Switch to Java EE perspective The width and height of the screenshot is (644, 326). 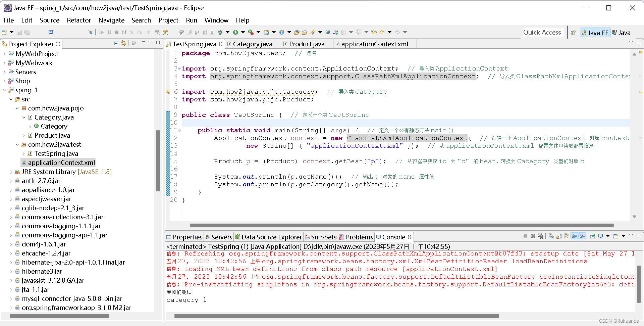point(595,33)
